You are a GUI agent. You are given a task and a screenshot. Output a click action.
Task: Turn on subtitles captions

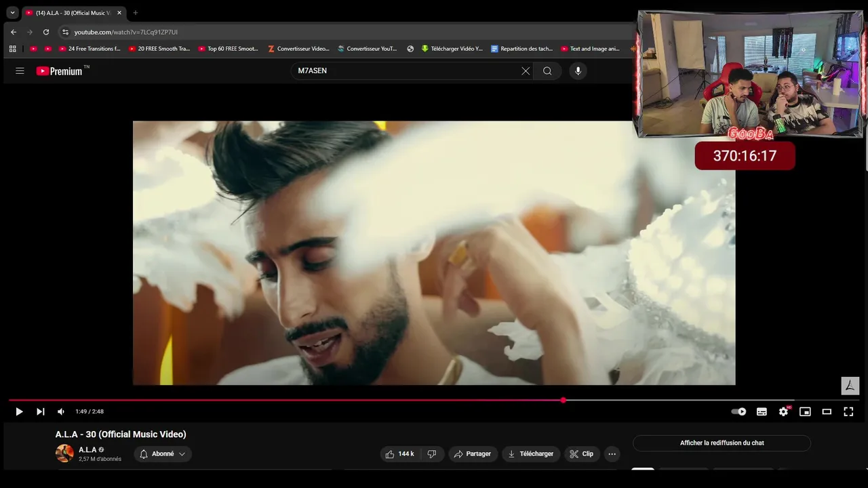pos(762,411)
